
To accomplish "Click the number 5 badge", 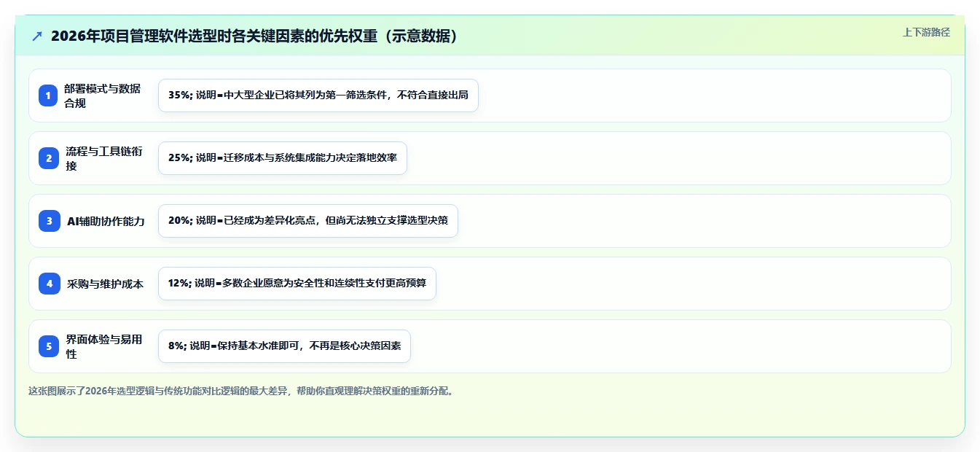I will pyautogui.click(x=49, y=346).
